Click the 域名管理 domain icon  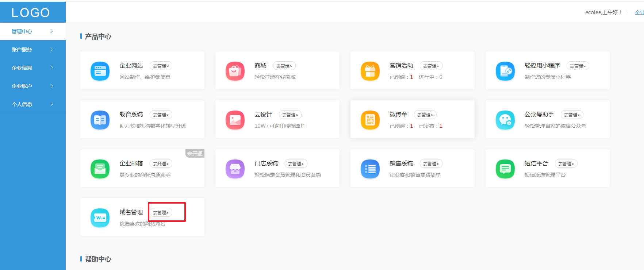pyautogui.click(x=100, y=218)
